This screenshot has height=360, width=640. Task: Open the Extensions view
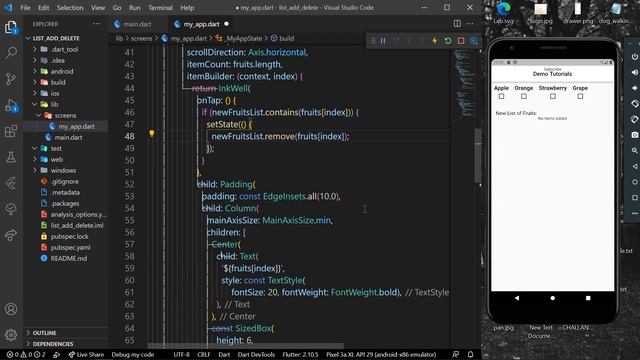(11, 131)
